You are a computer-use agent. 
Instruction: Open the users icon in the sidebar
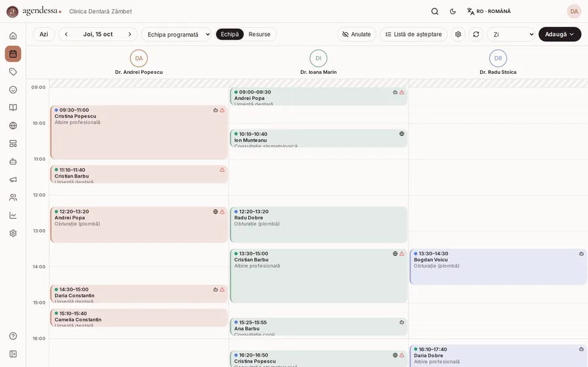coord(13,197)
